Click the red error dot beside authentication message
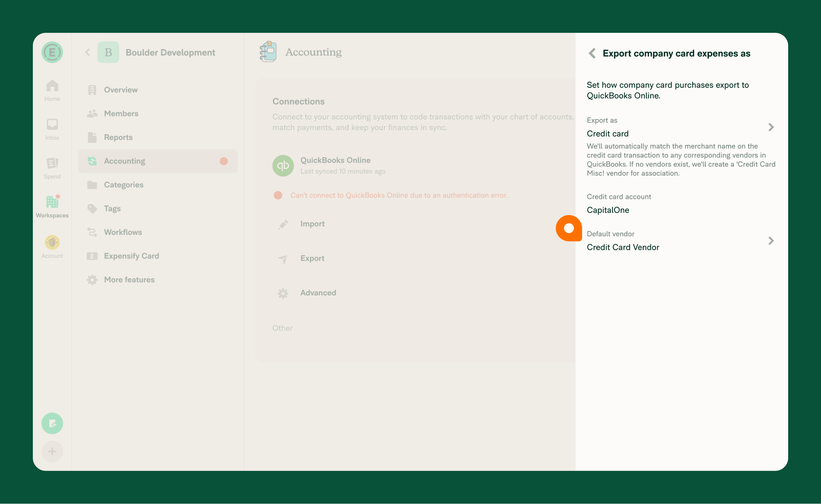Screen dimensions: 821x504 click(278, 195)
